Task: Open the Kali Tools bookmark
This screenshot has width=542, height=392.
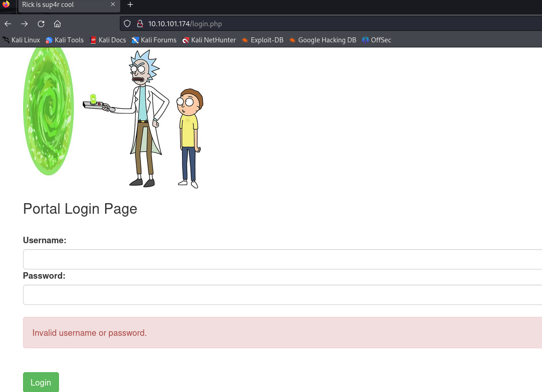Action: click(65, 40)
